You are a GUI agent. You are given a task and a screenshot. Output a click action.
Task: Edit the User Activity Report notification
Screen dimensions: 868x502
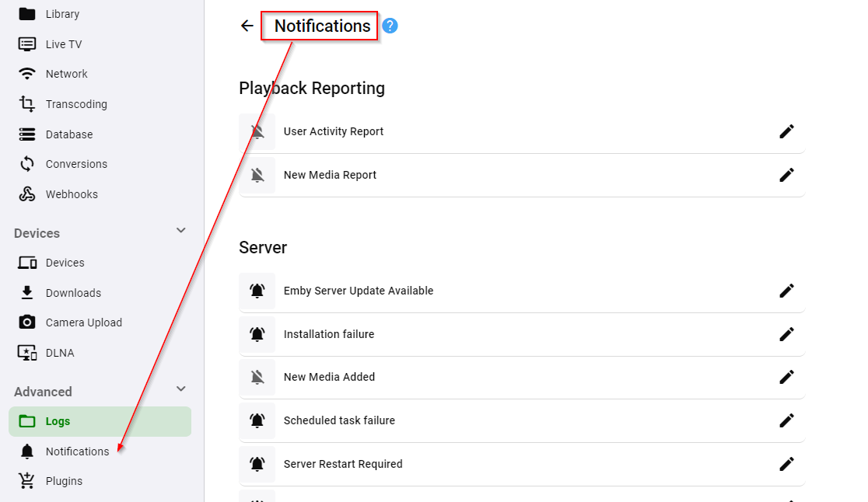[786, 131]
